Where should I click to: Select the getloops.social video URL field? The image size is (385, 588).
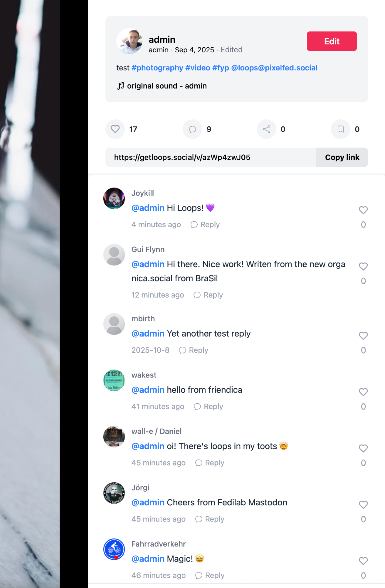click(211, 157)
